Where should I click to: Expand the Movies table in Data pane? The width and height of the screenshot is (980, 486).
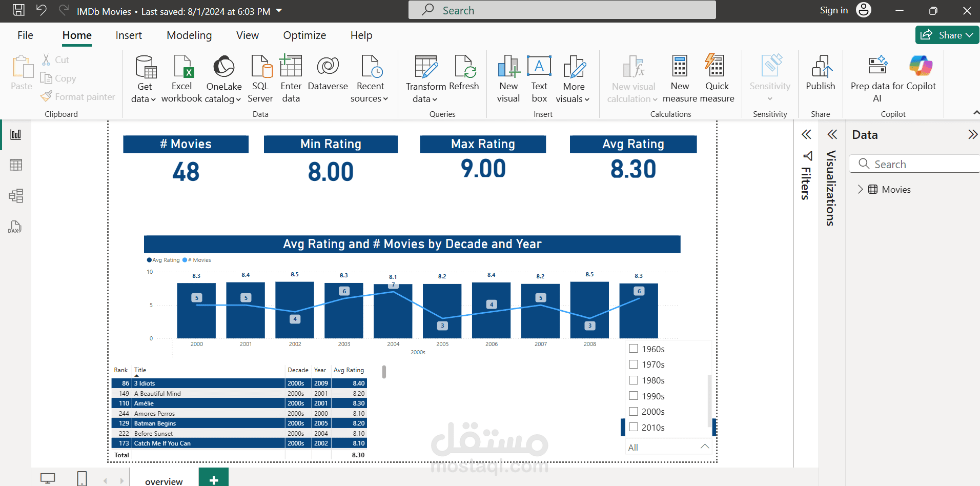(861, 189)
